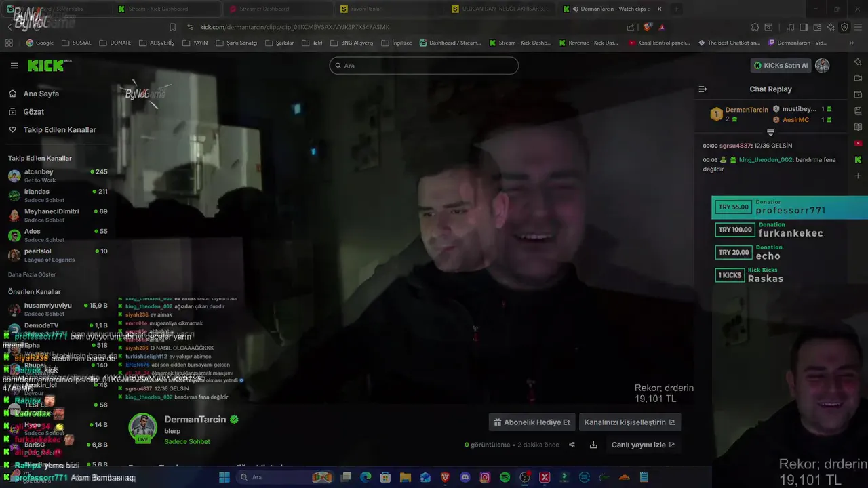This screenshot has width=868, height=488.
Task: Click king_theoden_002 in Chat Replay
Action: [x=766, y=160]
